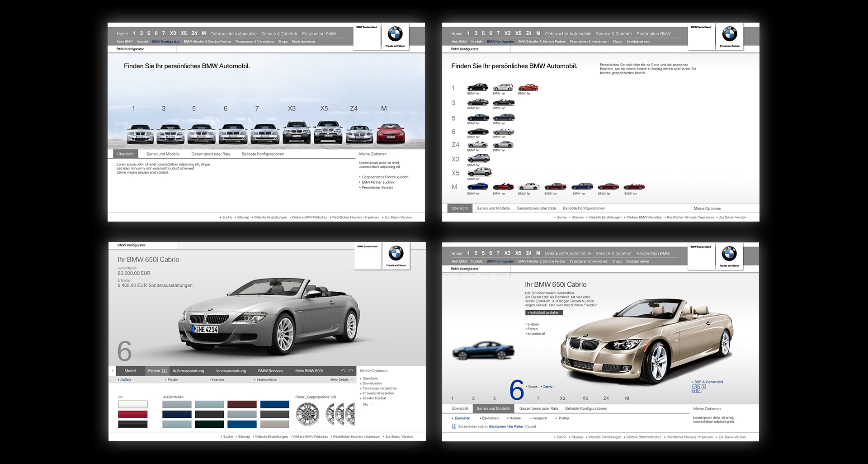868x464 pixels.
Task: Click the 6er Reihe breadcrumb link
Action: pos(515,426)
